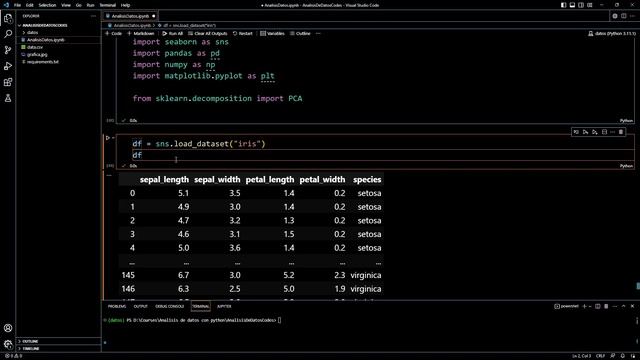Click execute above cells icon

pos(585,132)
